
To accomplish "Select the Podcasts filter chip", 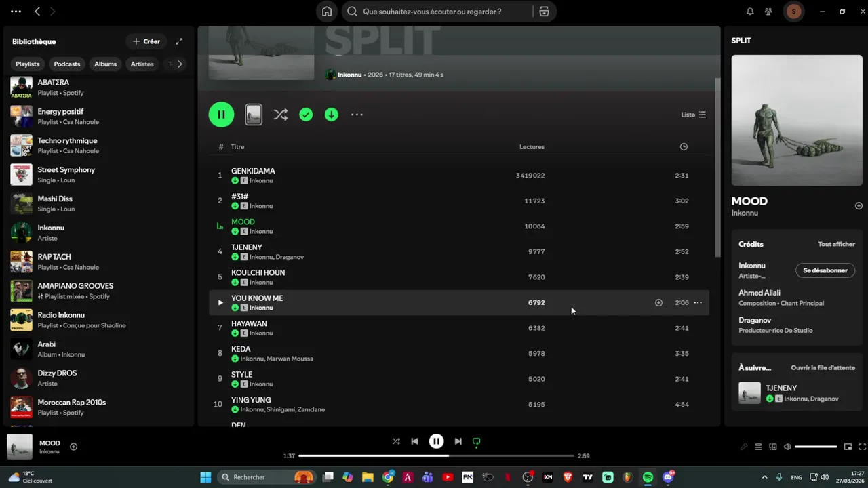I will pyautogui.click(x=67, y=64).
